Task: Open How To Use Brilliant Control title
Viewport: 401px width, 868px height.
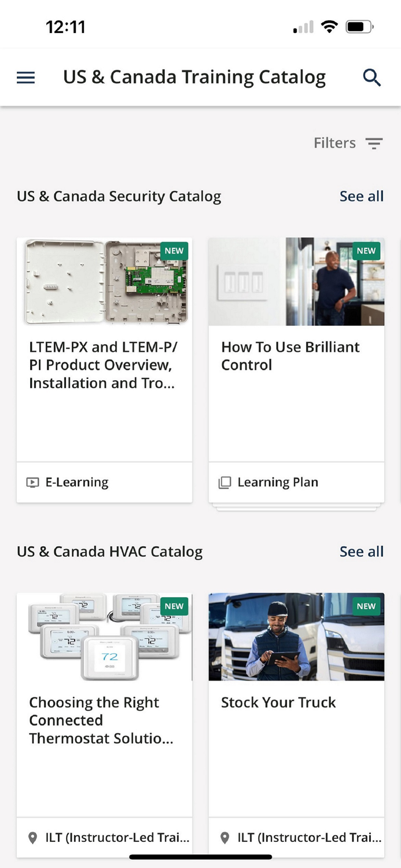Action: (x=290, y=356)
